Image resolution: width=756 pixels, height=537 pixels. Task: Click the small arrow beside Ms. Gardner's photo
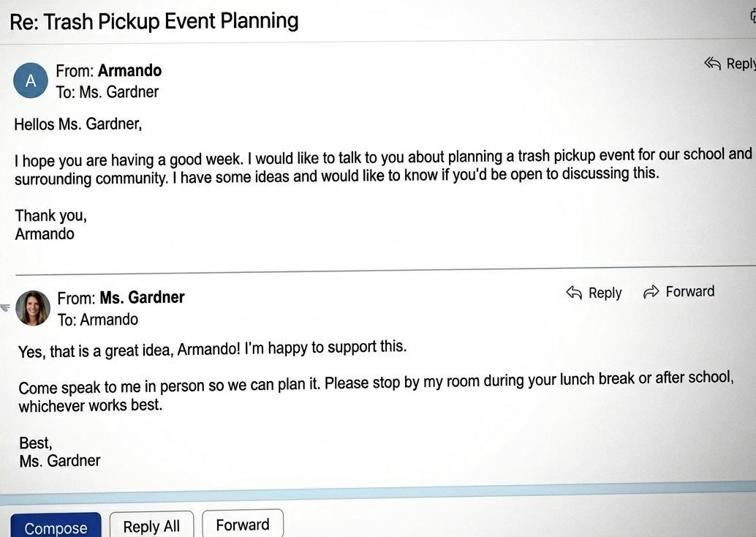point(5,307)
